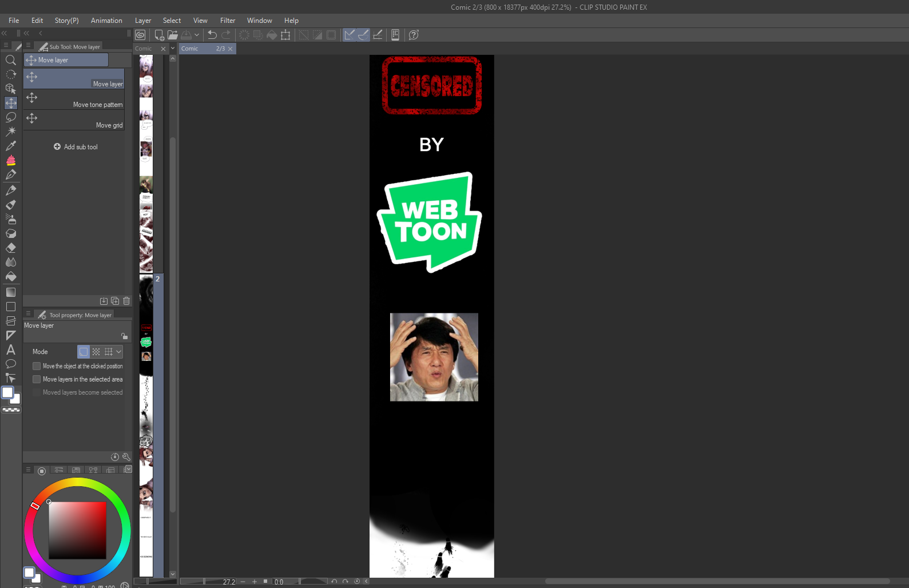Select the Eyedropper tool
This screenshot has height=588, width=909.
pyautogui.click(x=10, y=146)
